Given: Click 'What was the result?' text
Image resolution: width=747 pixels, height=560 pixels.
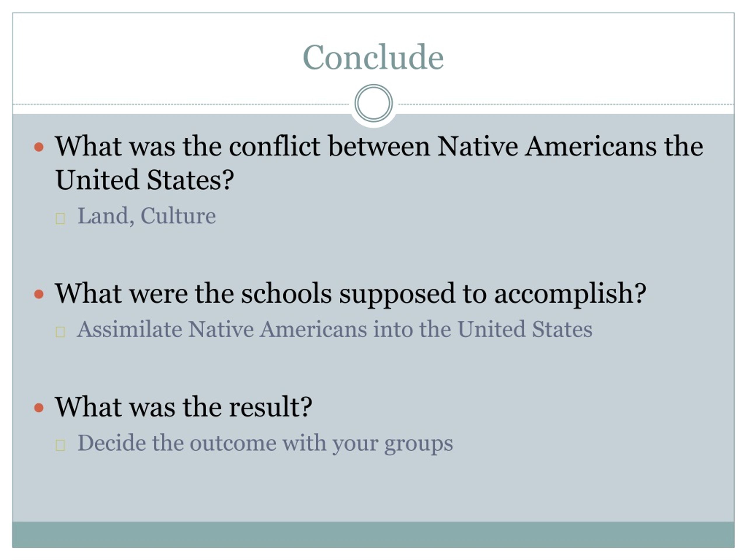Looking at the screenshot, I should click(x=183, y=407).
